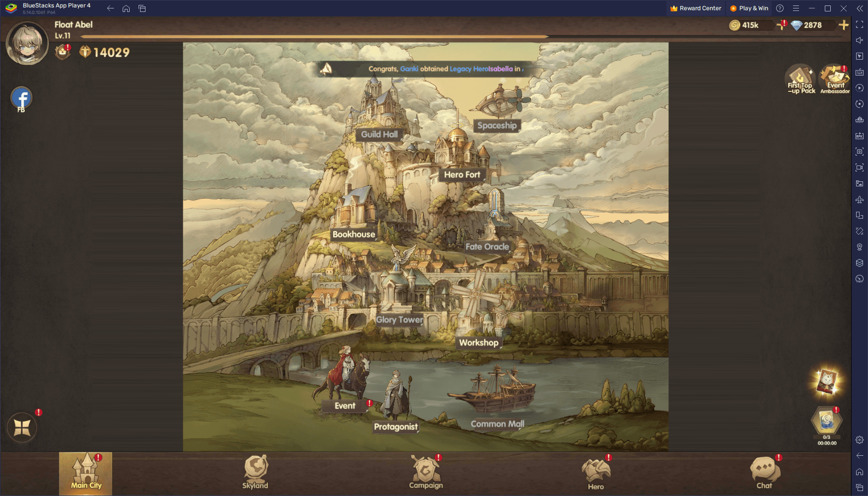The height and width of the screenshot is (496, 868).
Task: Open the crown VIP icon near power
Action: click(63, 52)
